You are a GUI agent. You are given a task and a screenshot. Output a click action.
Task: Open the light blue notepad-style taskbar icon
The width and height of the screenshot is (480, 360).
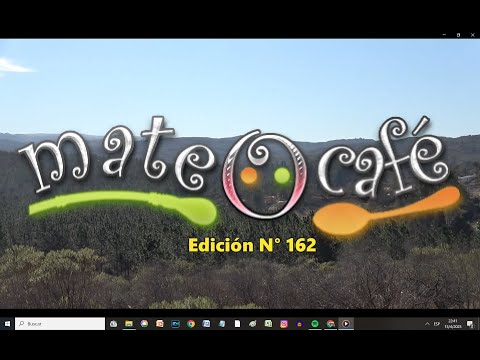coord(222,324)
